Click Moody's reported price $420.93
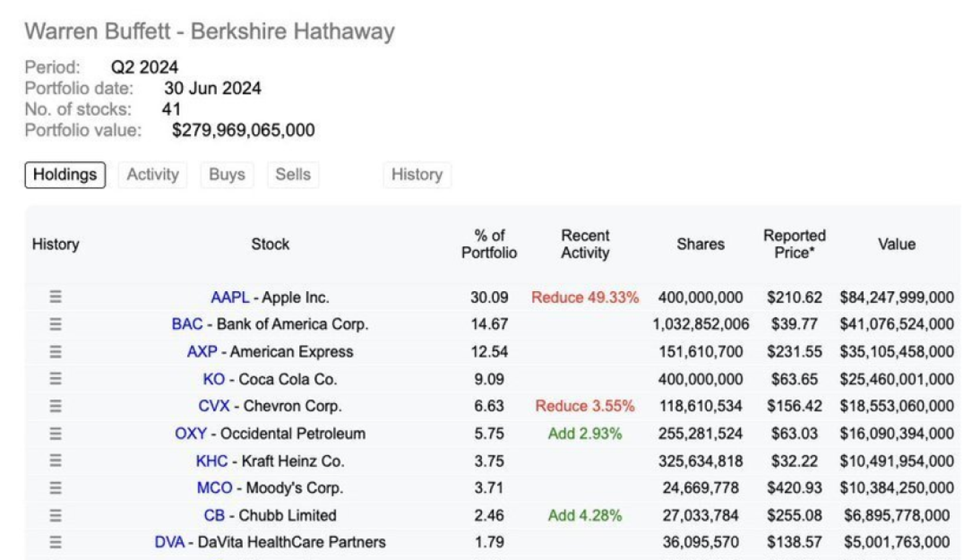The height and width of the screenshot is (560, 972). click(794, 488)
